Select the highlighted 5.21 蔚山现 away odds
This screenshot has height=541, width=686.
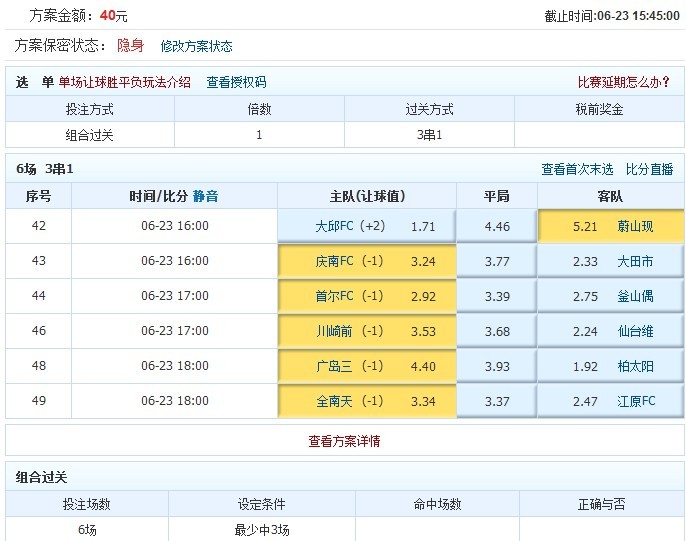(611, 226)
